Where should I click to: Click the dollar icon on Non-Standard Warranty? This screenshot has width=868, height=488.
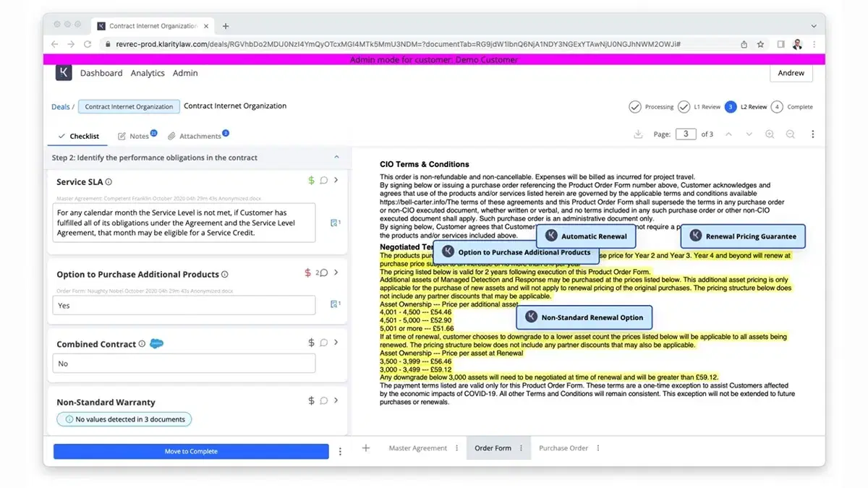(x=312, y=401)
